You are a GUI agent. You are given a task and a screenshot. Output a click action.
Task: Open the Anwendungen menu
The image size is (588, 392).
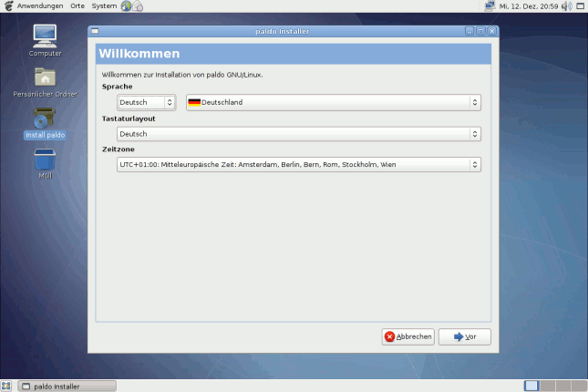coord(40,6)
